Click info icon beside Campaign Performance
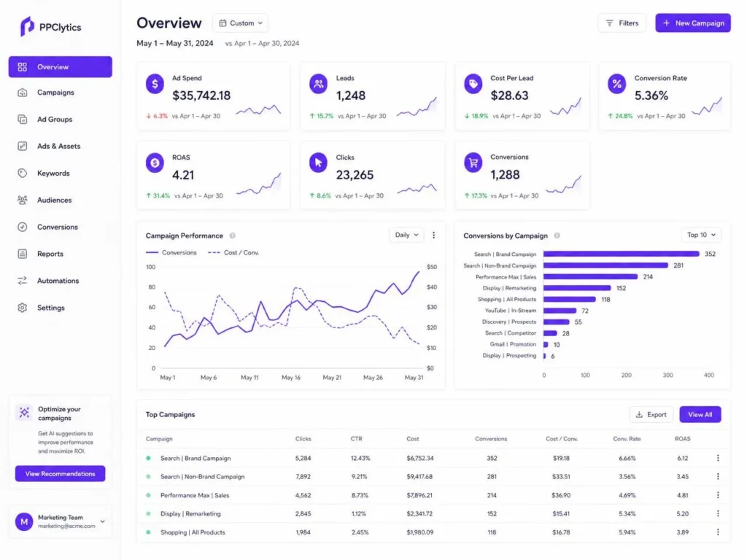 [x=233, y=236]
